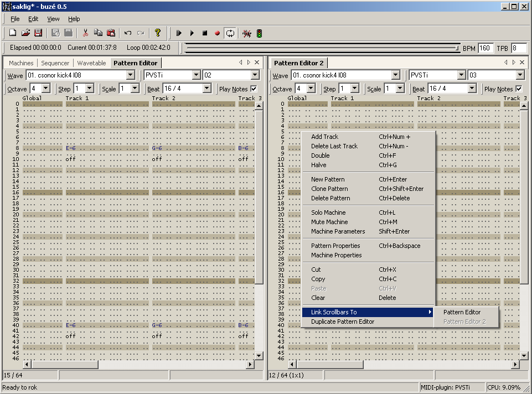The height and width of the screenshot is (394, 532).
Task: Click the New file toolbar icon
Action: point(13,33)
